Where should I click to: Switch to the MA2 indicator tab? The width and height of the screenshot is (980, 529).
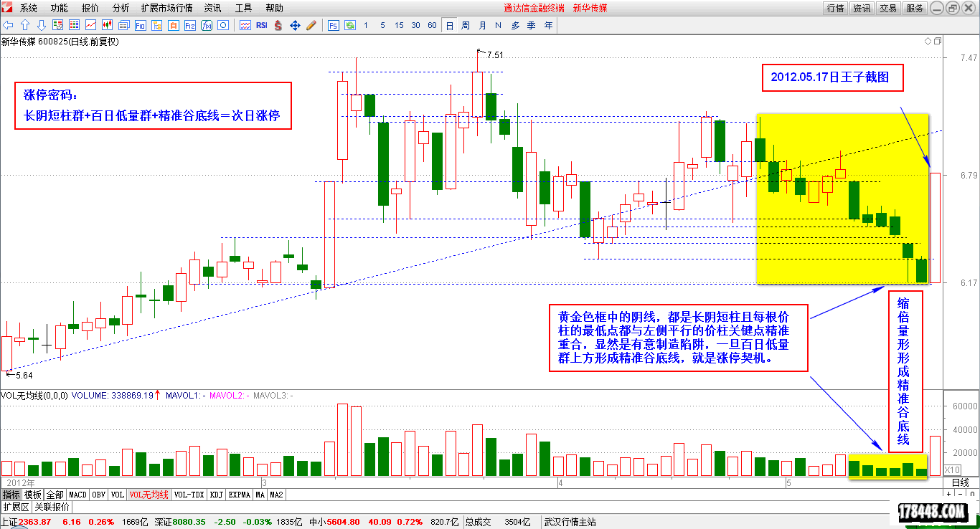(x=277, y=495)
